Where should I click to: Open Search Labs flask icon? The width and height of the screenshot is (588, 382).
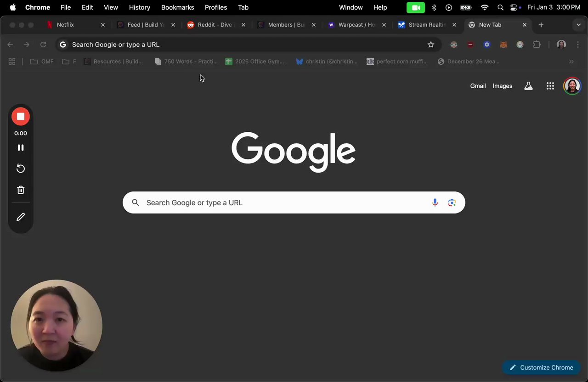[528, 86]
